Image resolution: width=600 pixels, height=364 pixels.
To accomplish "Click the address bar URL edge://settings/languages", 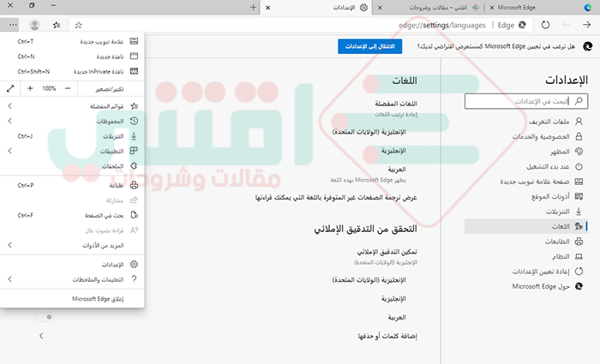I will [x=442, y=25].
